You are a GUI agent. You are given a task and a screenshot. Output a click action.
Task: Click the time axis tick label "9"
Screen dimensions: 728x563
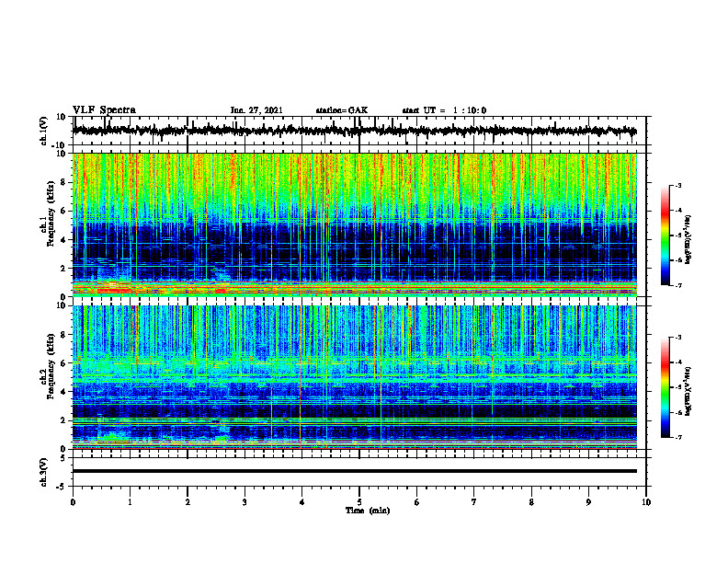(588, 502)
